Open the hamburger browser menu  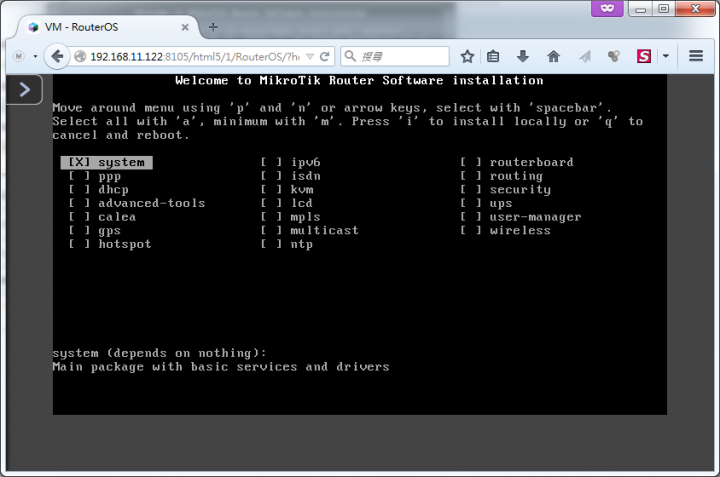click(696, 56)
